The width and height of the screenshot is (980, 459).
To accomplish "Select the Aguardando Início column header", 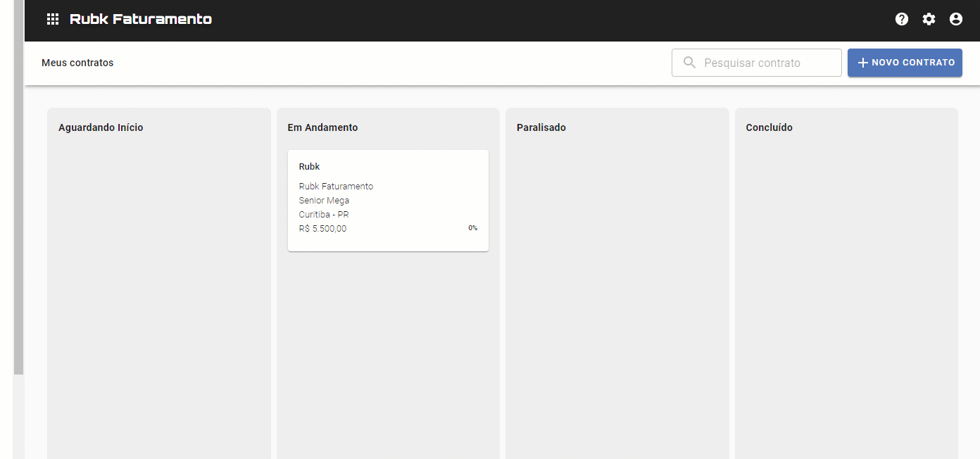I will pos(101,127).
